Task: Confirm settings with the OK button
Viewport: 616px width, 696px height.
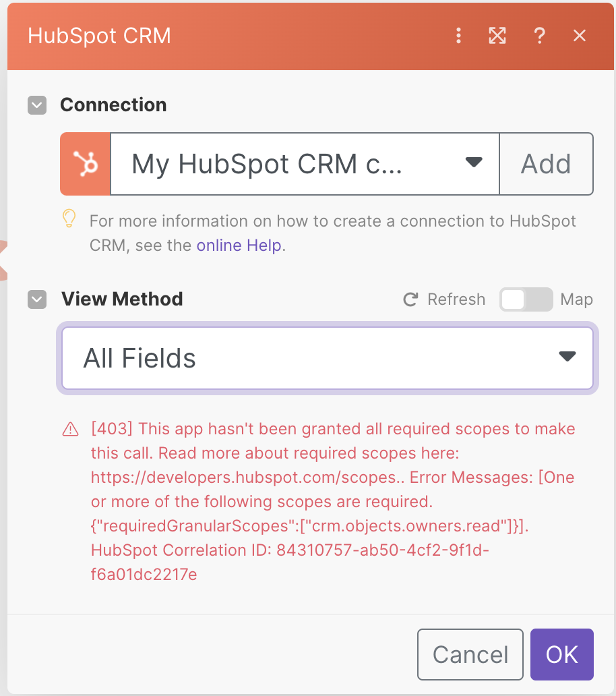Action: coord(561,654)
